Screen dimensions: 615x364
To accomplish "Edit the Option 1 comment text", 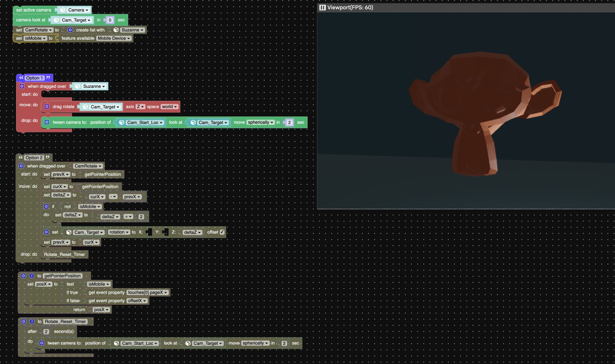I will tap(34, 78).
